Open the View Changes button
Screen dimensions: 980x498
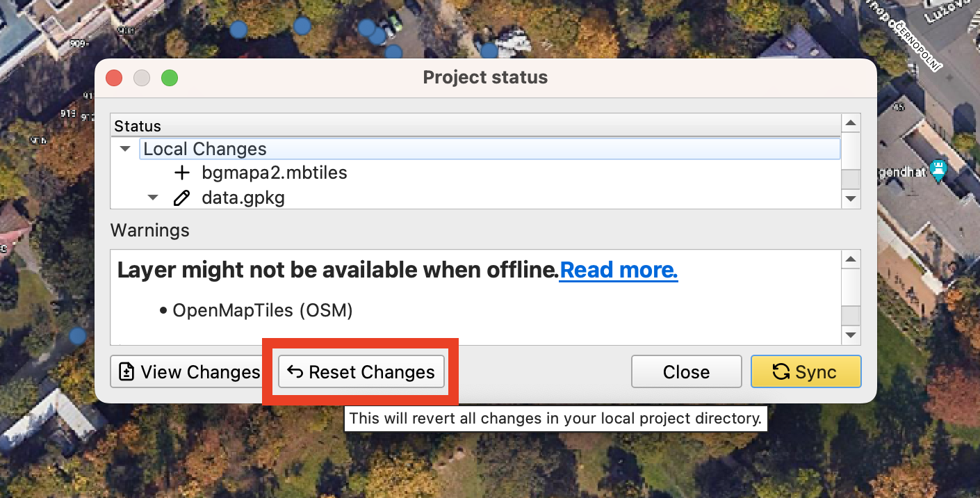(x=186, y=372)
